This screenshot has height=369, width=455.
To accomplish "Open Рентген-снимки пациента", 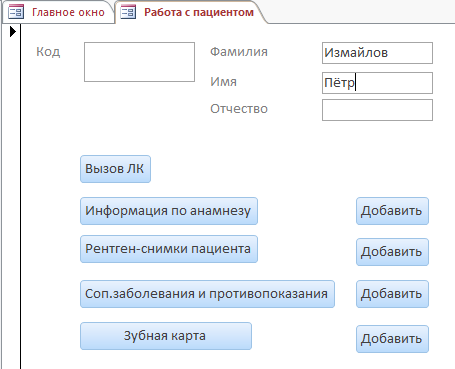I will tap(169, 249).
